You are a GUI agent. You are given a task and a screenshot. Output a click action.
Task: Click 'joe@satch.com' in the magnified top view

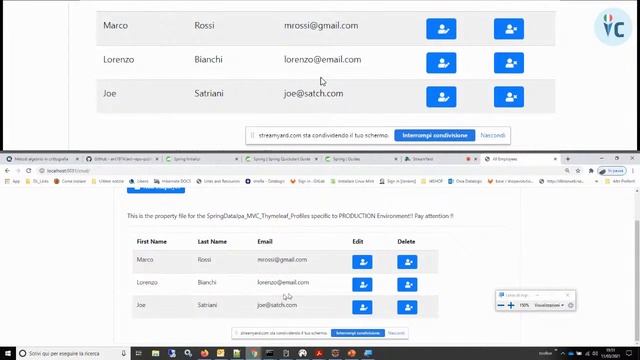click(x=313, y=93)
